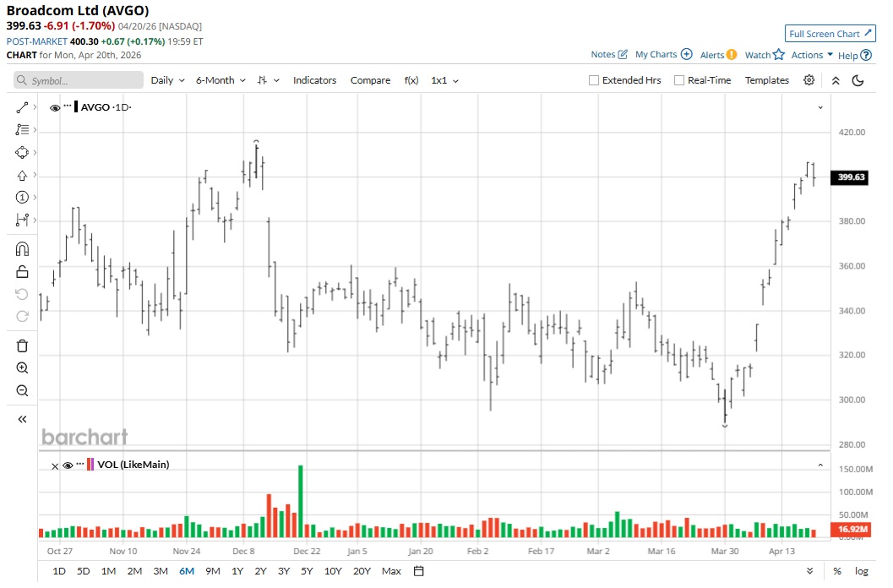Viewport: 893px width, 588px height.
Task: Zoom in on the chart
Action: (x=22, y=368)
